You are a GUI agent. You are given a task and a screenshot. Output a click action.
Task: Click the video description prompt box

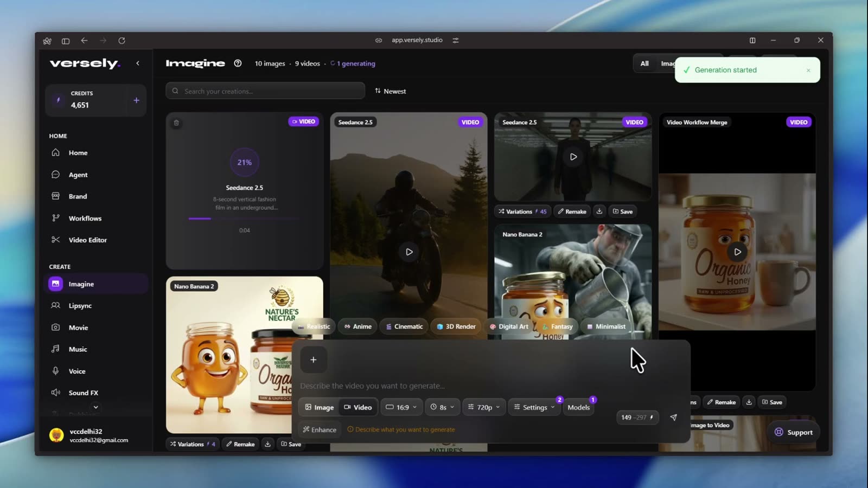coord(491,386)
